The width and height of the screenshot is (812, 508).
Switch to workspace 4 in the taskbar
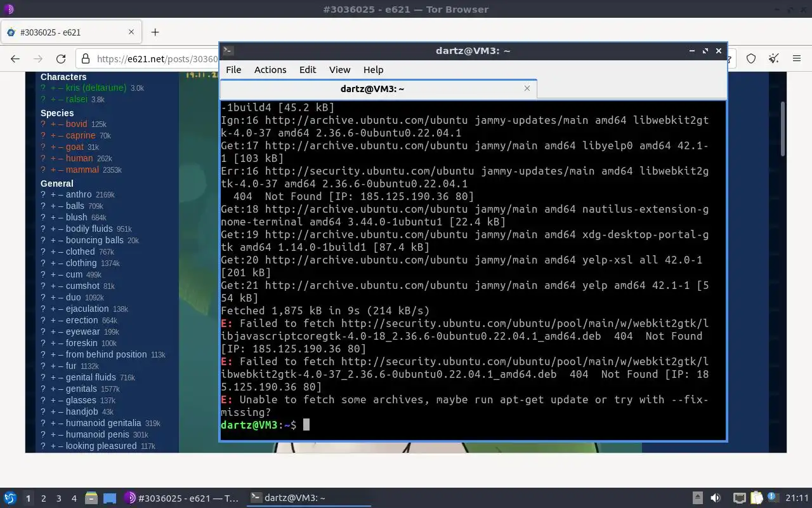(x=74, y=498)
